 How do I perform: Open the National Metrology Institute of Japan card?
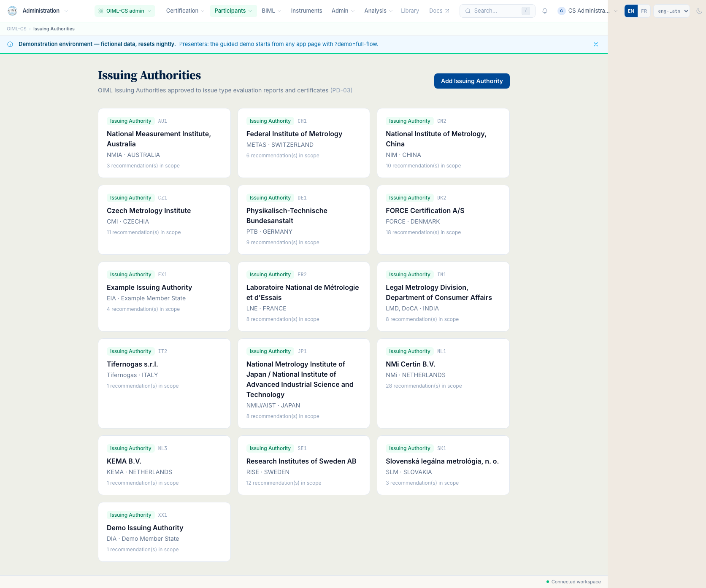[x=304, y=383]
